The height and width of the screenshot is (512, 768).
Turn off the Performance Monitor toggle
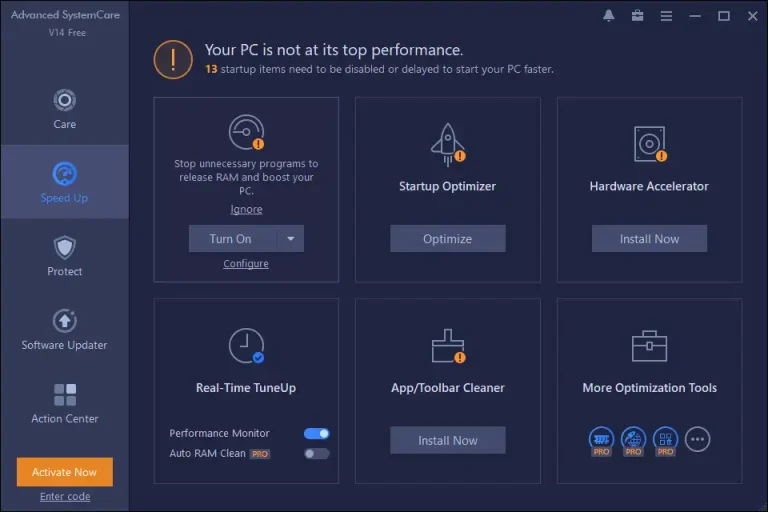point(316,434)
